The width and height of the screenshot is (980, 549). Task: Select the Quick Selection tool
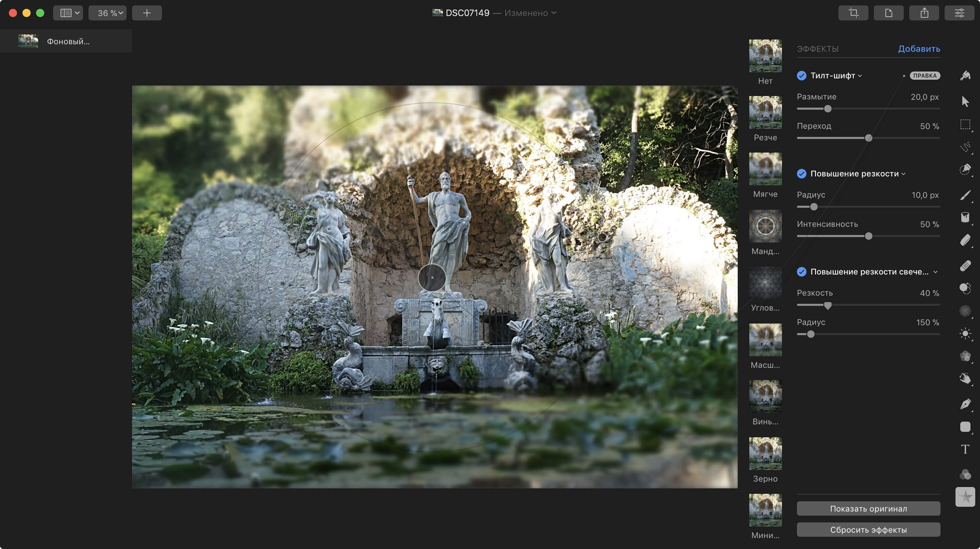tap(965, 169)
